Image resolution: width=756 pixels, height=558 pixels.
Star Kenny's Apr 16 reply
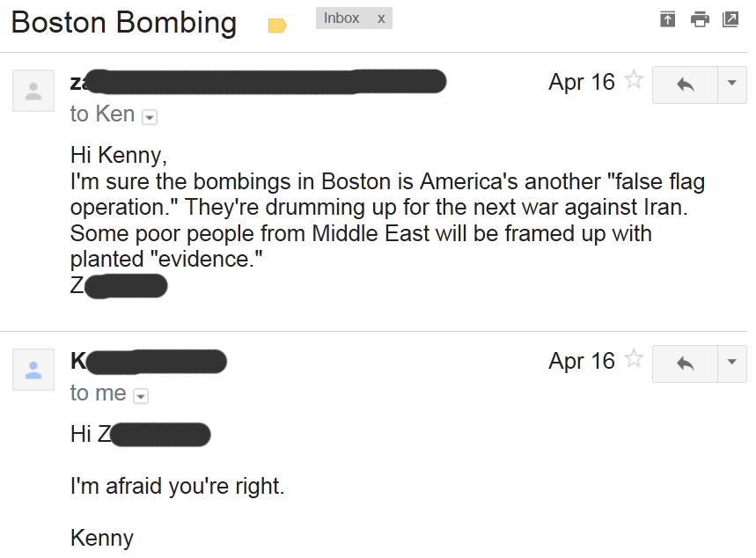(x=634, y=359)
